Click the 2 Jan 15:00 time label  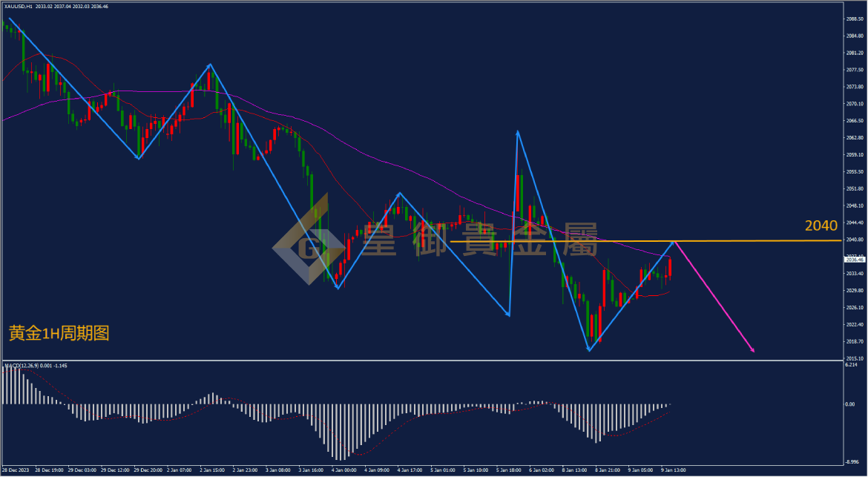tap(213, 470)
